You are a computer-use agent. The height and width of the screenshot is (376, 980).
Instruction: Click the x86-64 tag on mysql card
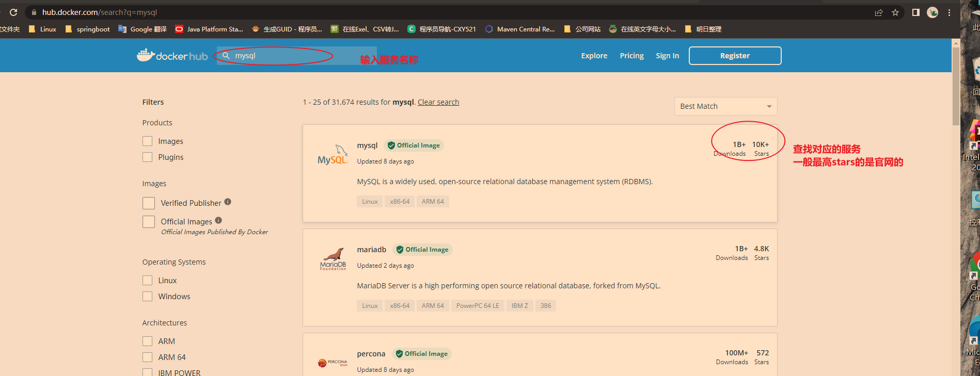[x=400, y=202]
